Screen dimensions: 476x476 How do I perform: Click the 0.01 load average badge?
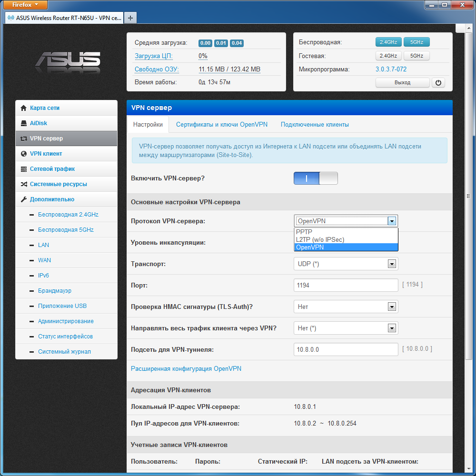tap(221, 43)
